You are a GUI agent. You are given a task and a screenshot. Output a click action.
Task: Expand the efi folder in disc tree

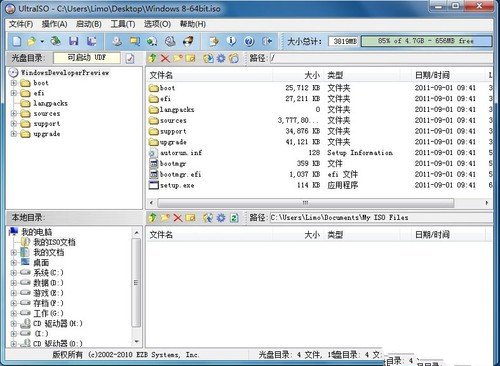[x=14, y=93]
